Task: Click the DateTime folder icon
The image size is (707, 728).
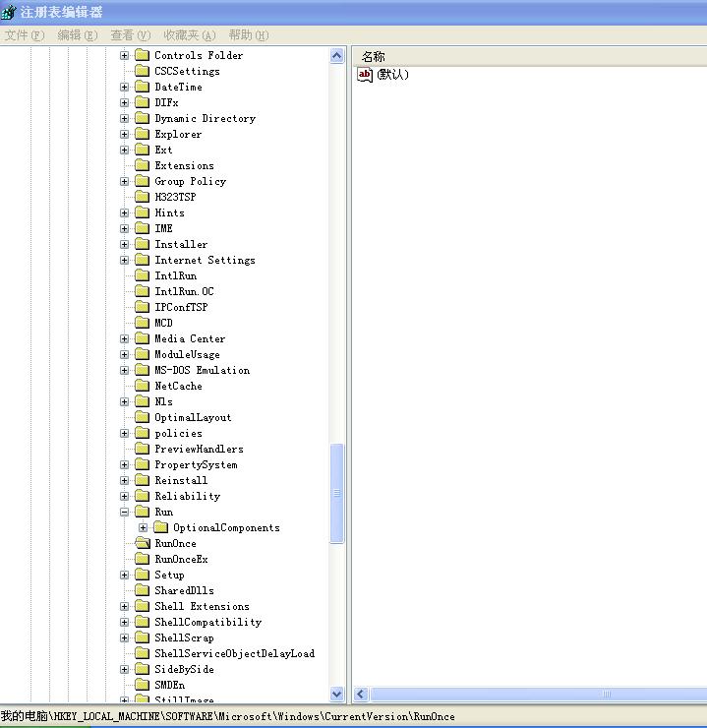Action: (142, 87)
